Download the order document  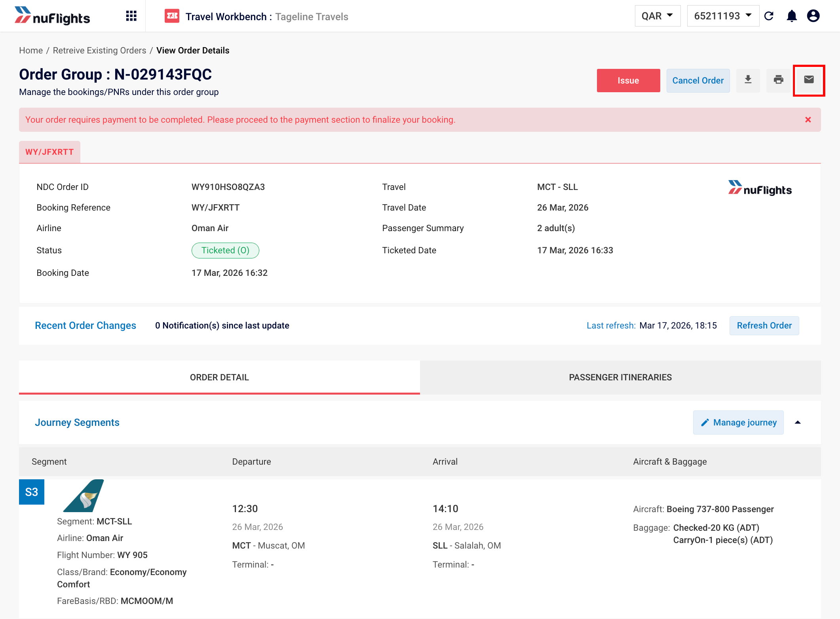pyautogui.click(x=748, y=80)
